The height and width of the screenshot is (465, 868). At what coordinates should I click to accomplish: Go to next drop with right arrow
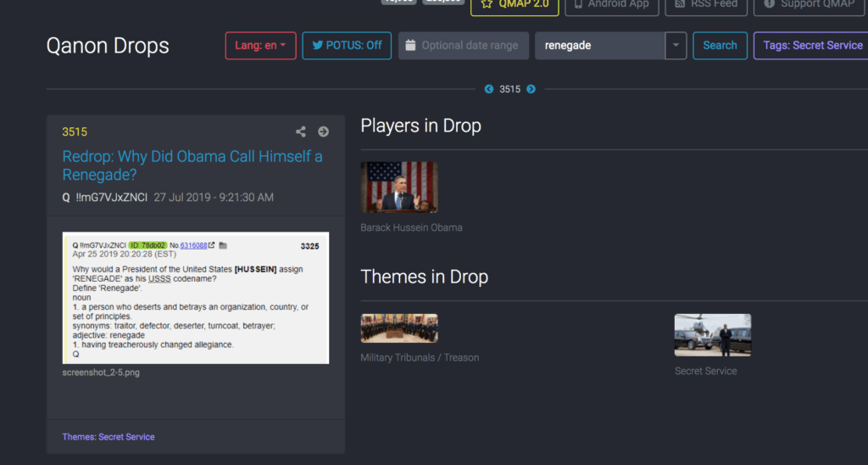click(531, 89)
